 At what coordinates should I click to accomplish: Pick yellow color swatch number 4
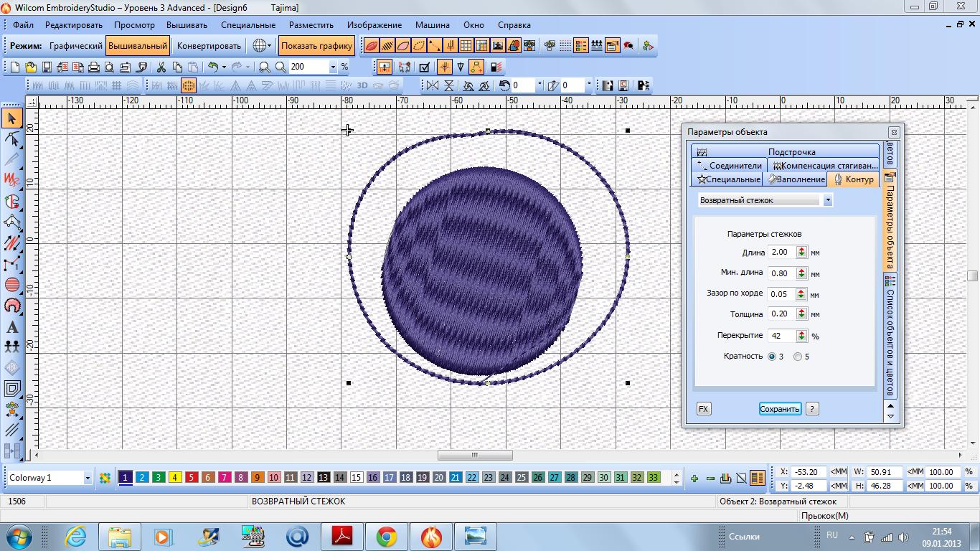175,478
